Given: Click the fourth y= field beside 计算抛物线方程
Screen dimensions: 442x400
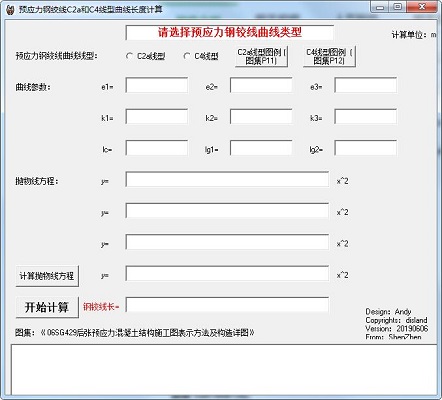Looking at the screenshot, I should pyautogui.click(x=227, y=273).
